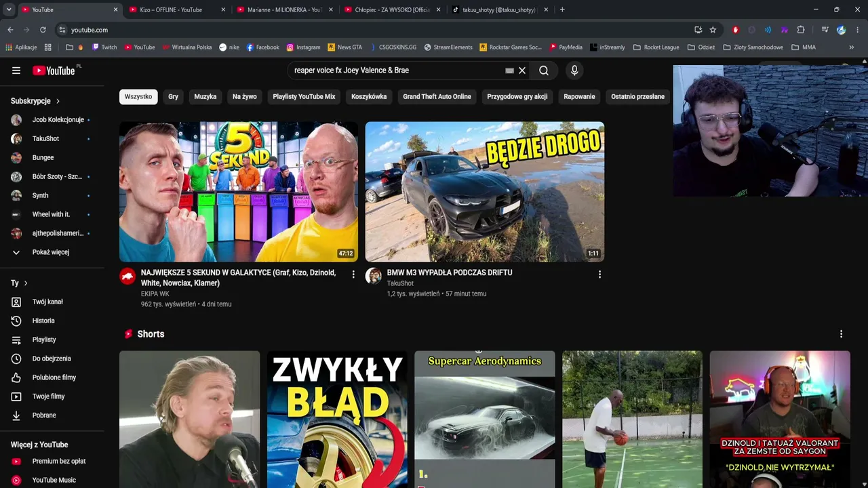
Task: Select the Na żywo filter chip
Action: tap(245, 97)
